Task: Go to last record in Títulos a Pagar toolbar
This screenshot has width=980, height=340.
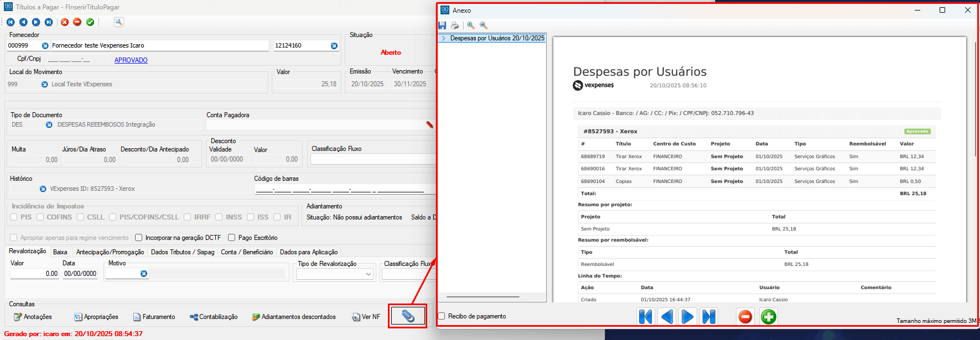Action: 49,22
